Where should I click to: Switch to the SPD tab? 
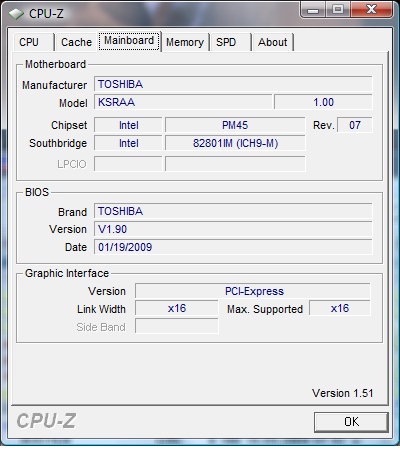click(230, 42)
